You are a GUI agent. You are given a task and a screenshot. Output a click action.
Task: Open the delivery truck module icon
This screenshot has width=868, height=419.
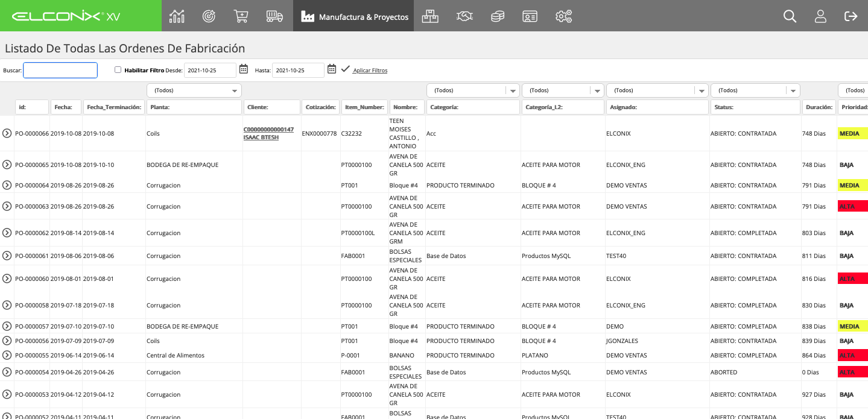pos(274,16)
